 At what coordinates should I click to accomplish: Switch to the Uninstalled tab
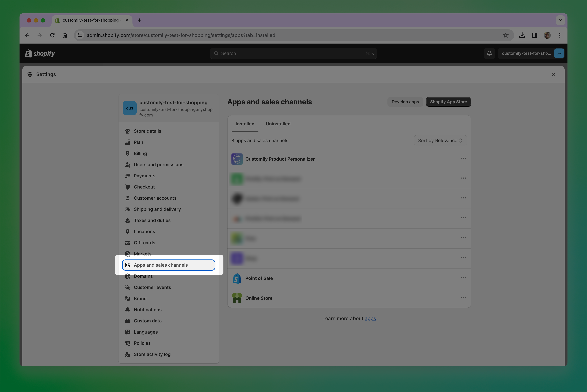point(278,124)
